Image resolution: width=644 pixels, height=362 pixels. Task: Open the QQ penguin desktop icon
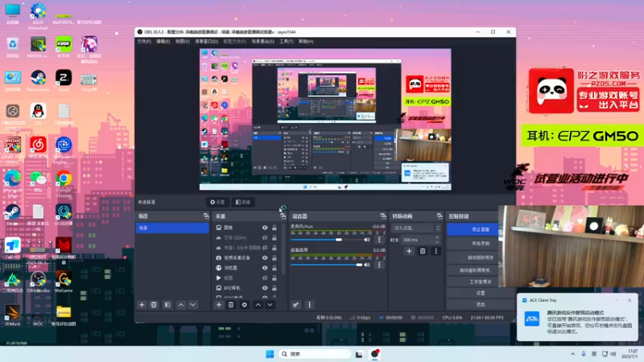pos(38,113)
